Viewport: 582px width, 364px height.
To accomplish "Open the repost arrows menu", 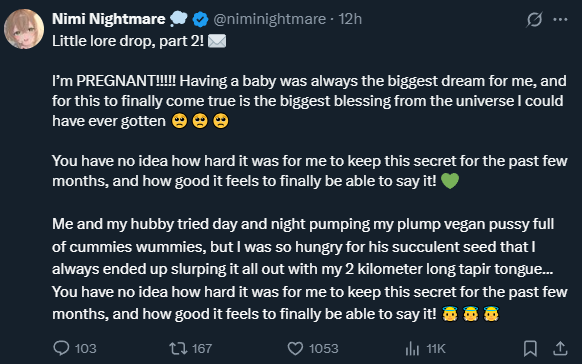I will (x=179, y=348).
